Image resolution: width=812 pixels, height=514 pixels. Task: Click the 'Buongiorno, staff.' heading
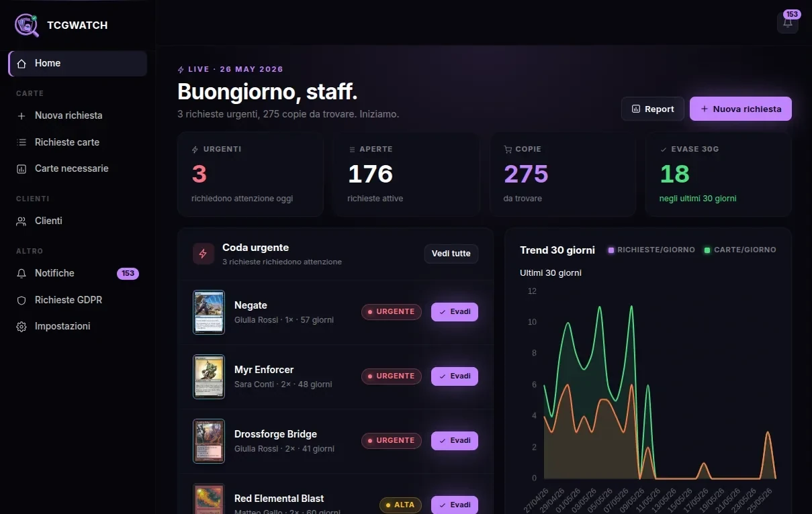tap(267, 92)
